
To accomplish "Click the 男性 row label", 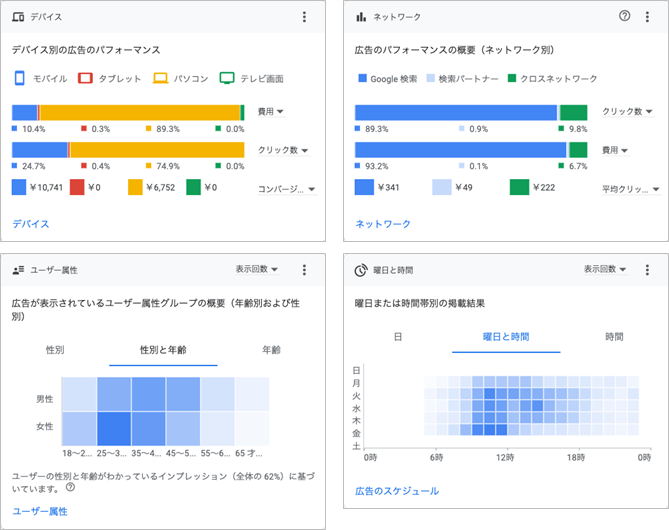I will (x=45, y=399).
